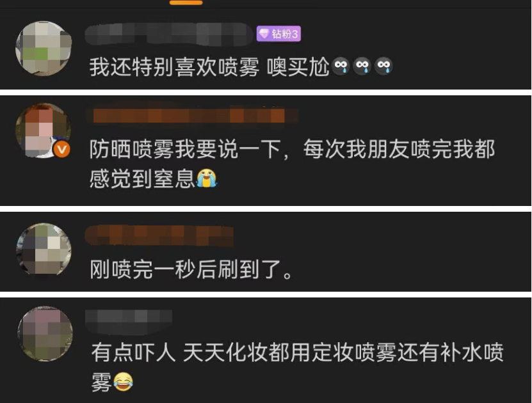Screen dimensions: 532x403
Task: Select the comment 我还特别喜欢喷雾 噢买尬
Action: click(241, 67)
